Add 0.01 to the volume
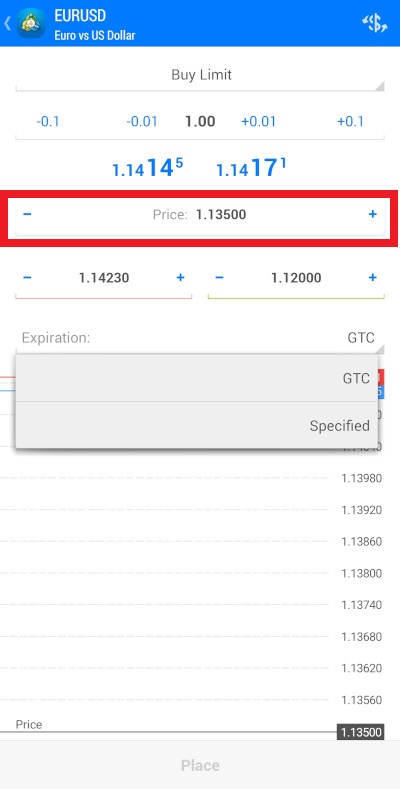 coord(259,121)
